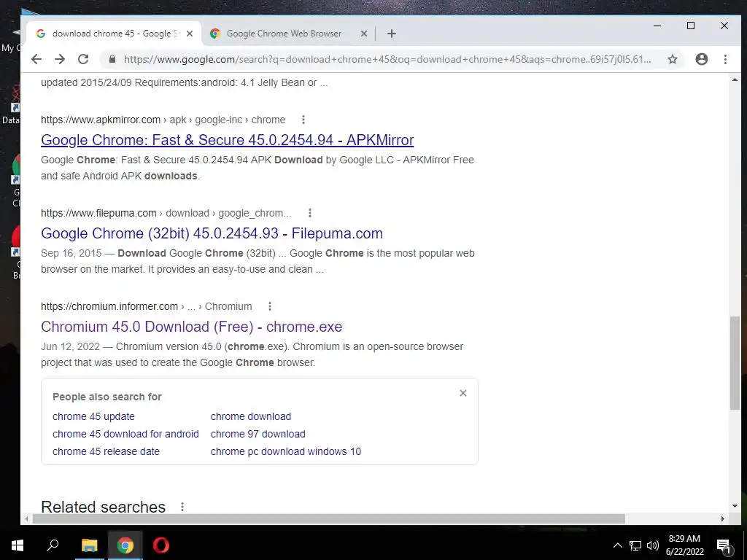This screenshot has height=560, width=747.
Task: Open Google Chrome Fast & Secure APKMirror link
Action: coord(228,140)
